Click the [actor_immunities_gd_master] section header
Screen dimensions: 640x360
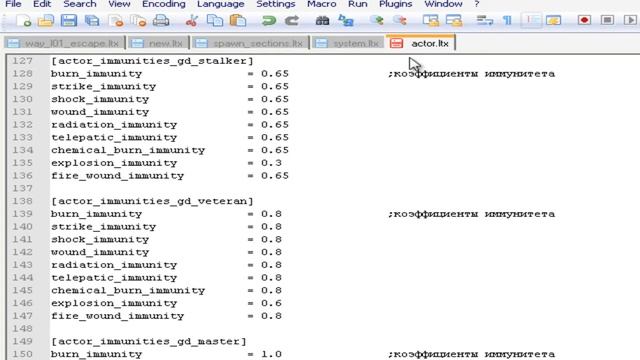pyautogui.click(x=149, y=341)
